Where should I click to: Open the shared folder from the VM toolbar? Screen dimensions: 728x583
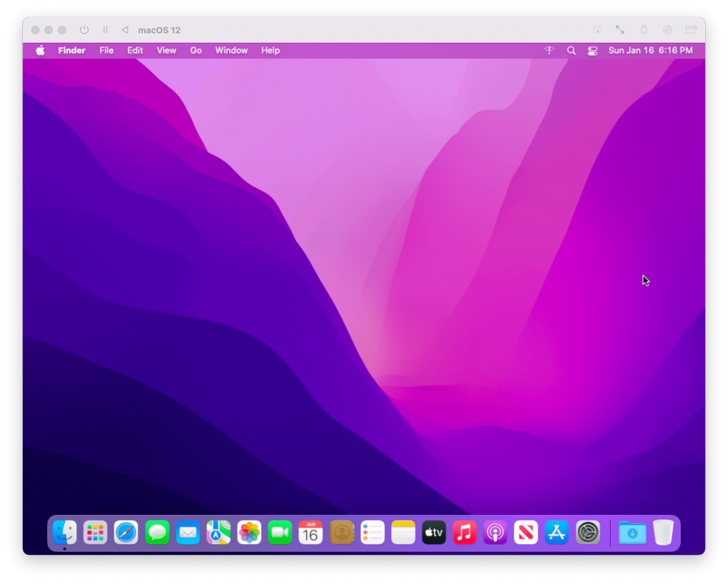pyautogui.click(x=691, y=30)
